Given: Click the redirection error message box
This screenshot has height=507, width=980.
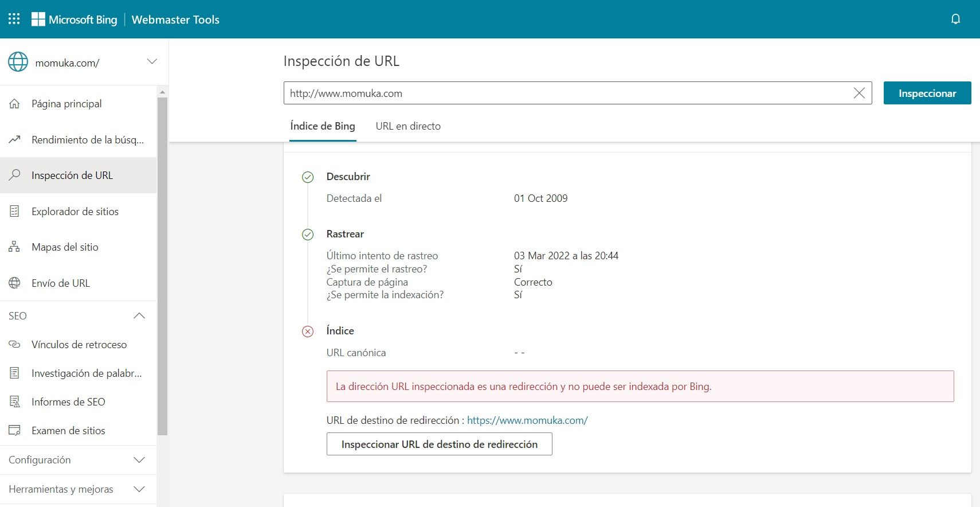Looking at the screenshot, I should pyautogui.click(x=640, y=386).
